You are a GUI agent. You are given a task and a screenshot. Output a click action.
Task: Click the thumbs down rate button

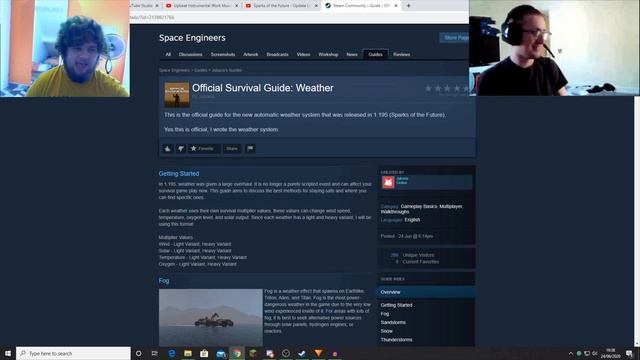[x=181, y=149]
